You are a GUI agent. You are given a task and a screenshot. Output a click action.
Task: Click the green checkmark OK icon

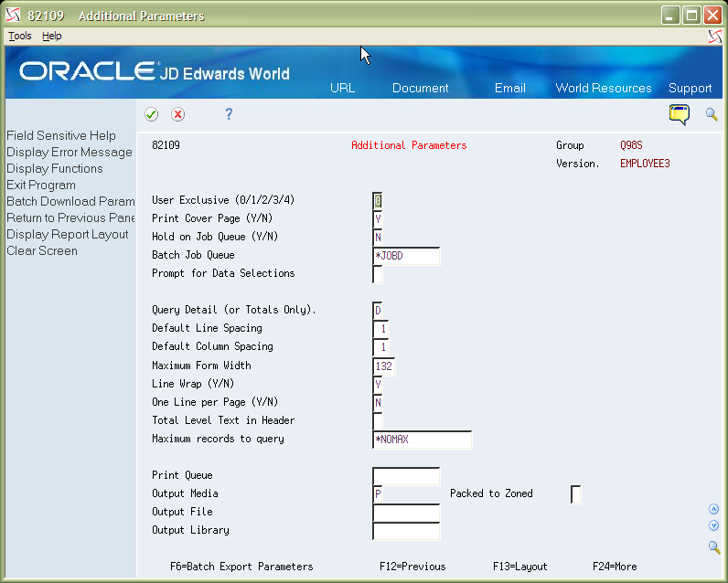[x=151, y=114]
